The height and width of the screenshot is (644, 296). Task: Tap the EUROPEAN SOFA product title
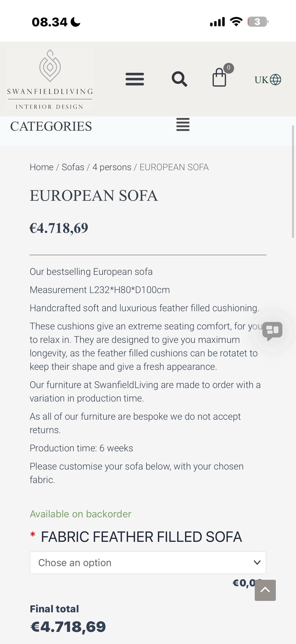[x=94, y=195]
